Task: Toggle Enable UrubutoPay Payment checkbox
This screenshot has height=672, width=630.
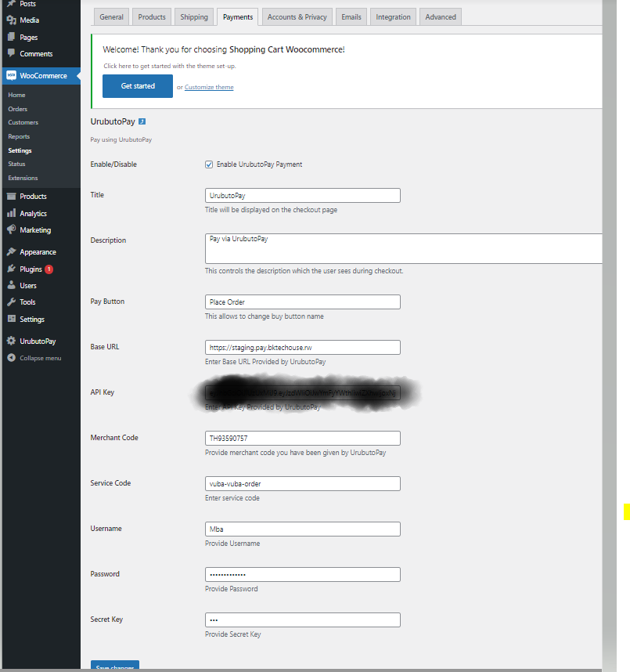Action: [209, 164]
